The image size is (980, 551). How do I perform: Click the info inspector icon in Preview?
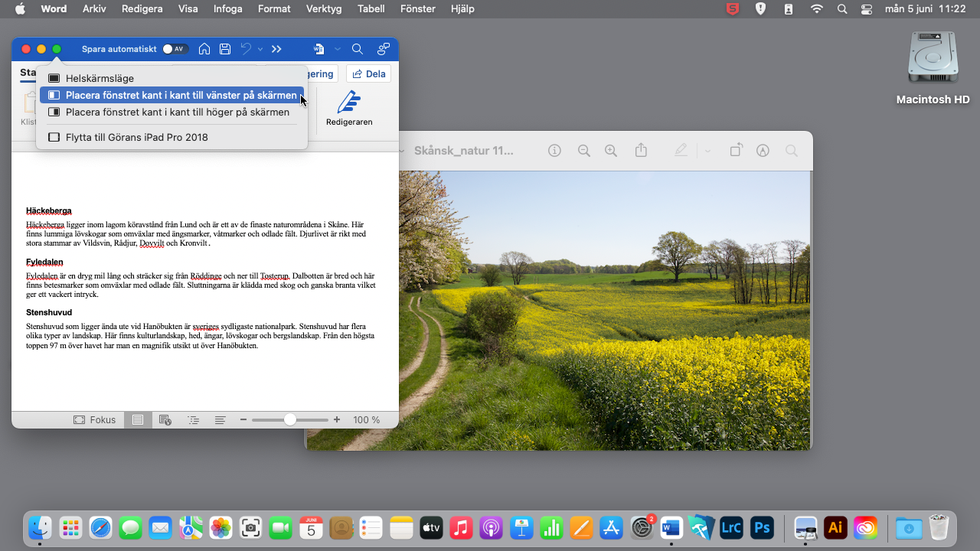555,151
